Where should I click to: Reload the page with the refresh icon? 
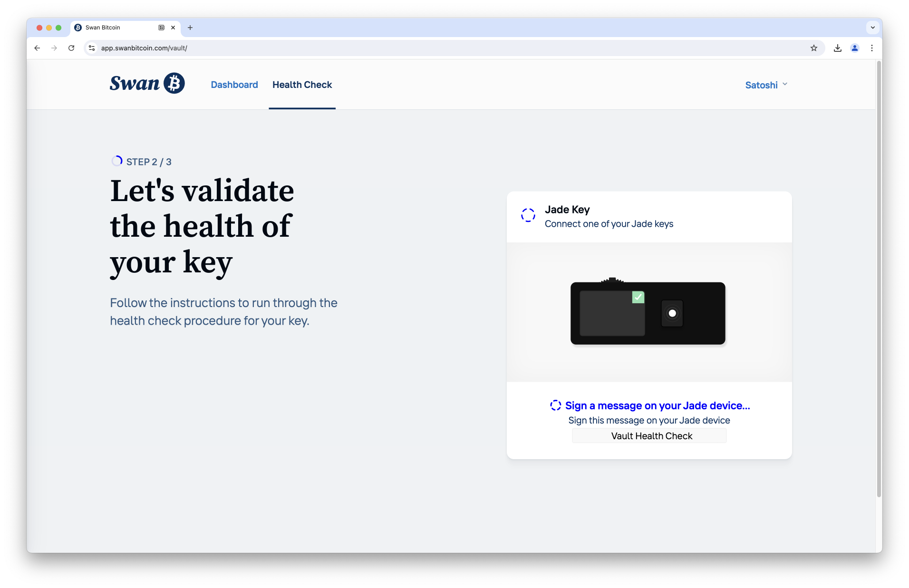tap(71, 48)
